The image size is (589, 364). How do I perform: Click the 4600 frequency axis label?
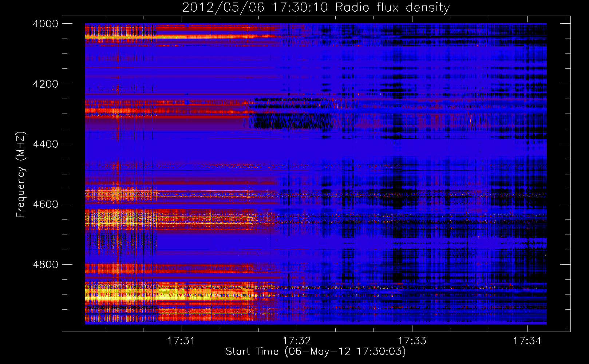click(x=46, y=204)
